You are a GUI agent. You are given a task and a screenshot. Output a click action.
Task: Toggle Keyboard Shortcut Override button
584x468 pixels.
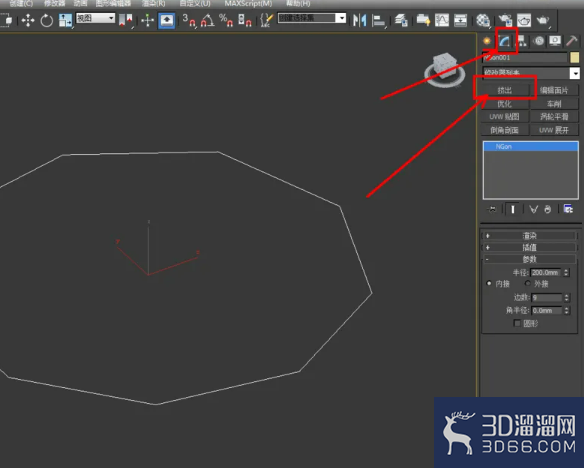pos(166,20)
